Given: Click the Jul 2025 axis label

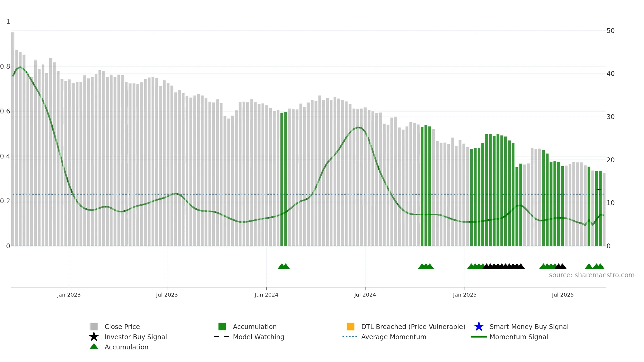Looking at the screenshot, I should coord(563,295).
